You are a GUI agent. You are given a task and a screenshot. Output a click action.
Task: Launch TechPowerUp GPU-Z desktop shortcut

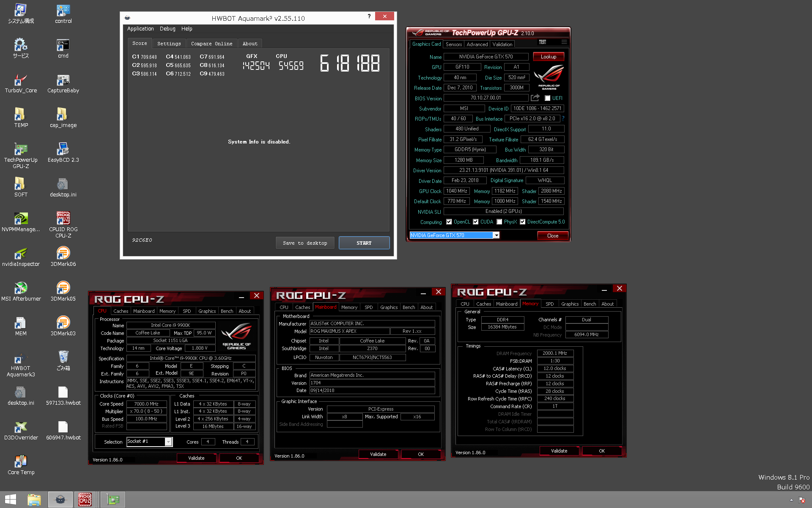tap(21, 155)
